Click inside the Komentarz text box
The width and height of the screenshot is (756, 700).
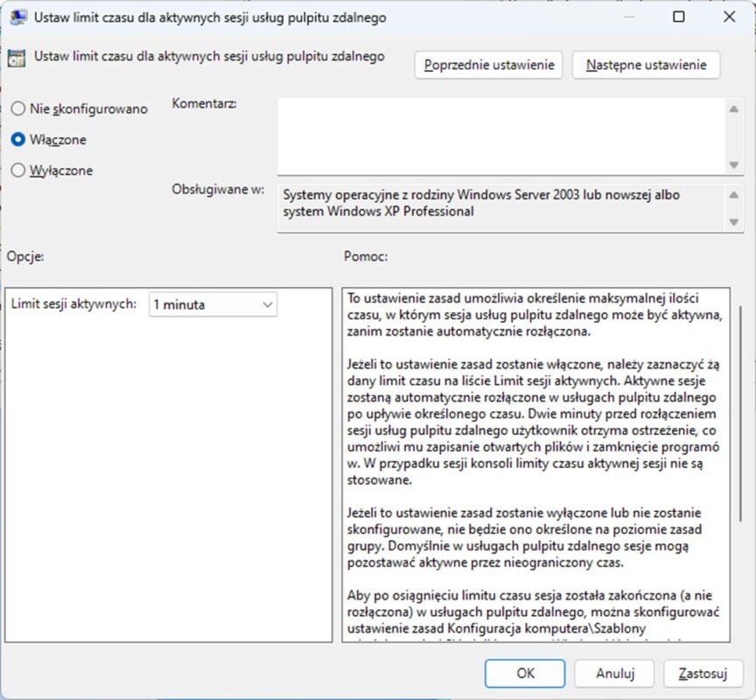pyautogui.click(x=501, y=136)
